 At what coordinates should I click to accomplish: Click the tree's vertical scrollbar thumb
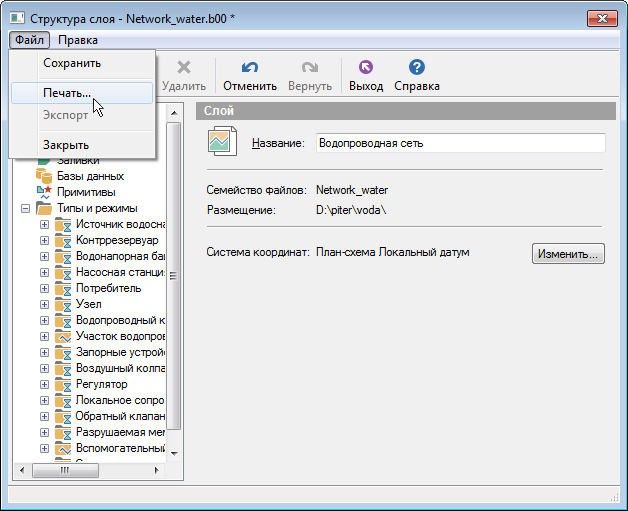click(x=173, y=276)
